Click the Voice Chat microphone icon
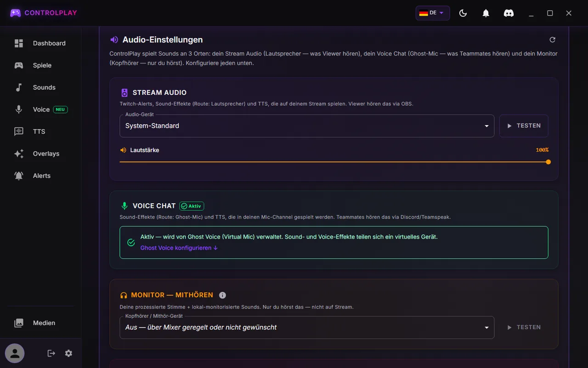Image resolution: width=588 pixels, height=368 pixels. 124,206
